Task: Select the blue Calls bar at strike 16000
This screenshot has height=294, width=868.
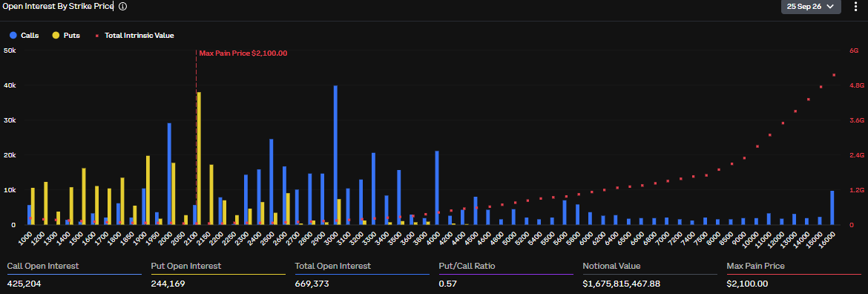Action: pyautogui.click(x=832, y=208)
